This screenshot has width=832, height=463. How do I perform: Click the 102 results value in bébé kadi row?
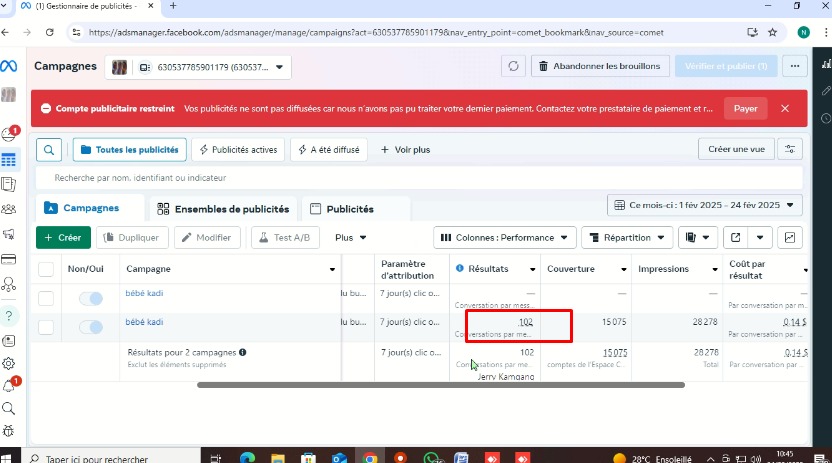[x=526, y=322]
